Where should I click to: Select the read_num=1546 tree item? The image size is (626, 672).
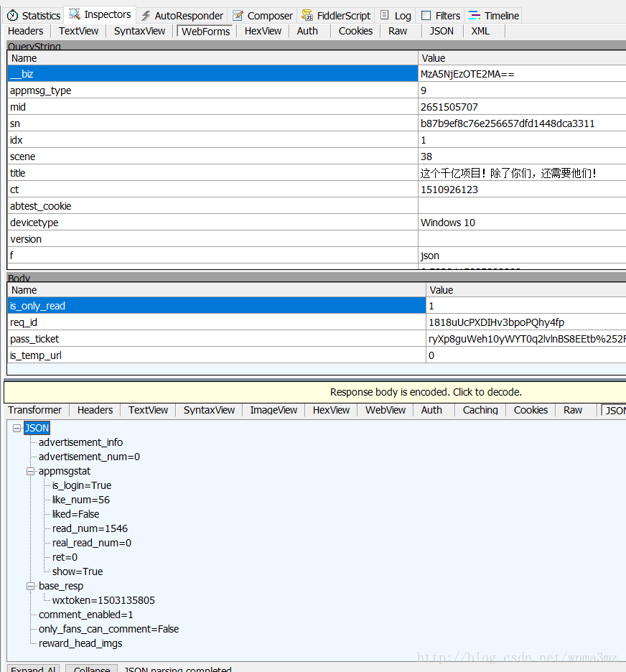click(90, 528)
